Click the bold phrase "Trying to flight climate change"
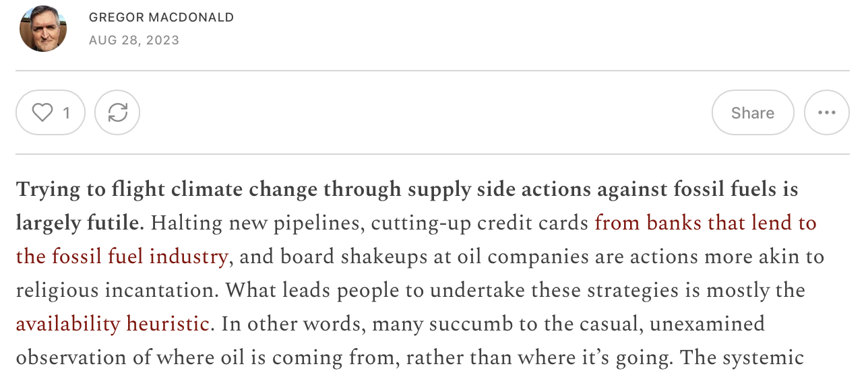Screen dimensions: 868x381 tap(166, 189)
